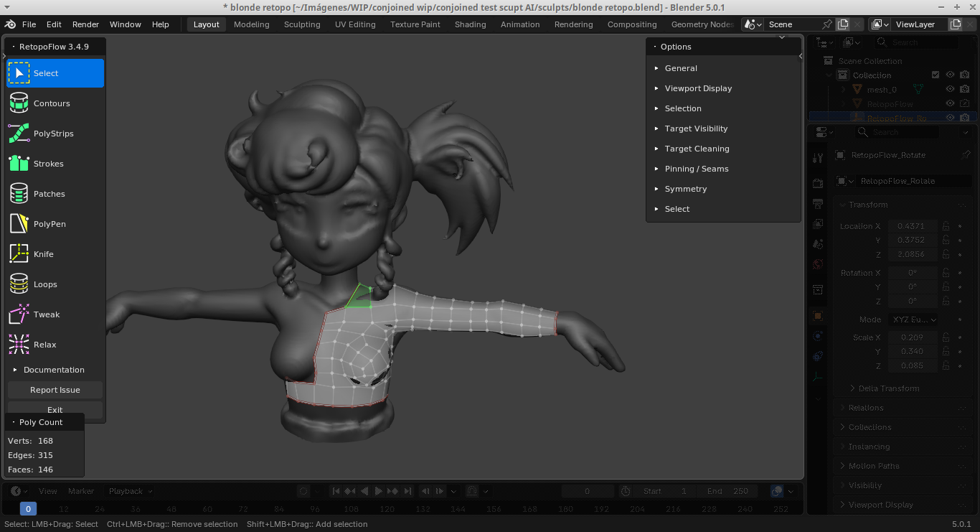Viewport: 980px width, 532px height.
Task: Expand the General options section
Action: [723, 68]
